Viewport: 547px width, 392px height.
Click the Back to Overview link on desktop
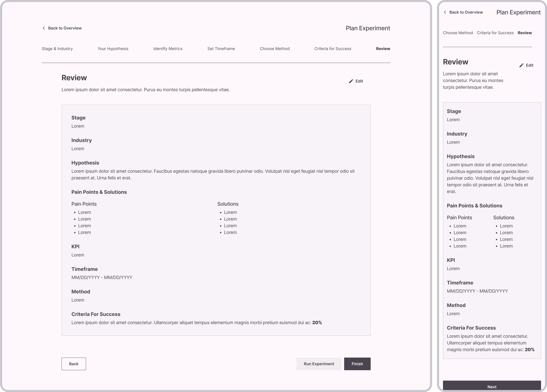(65, 28)
